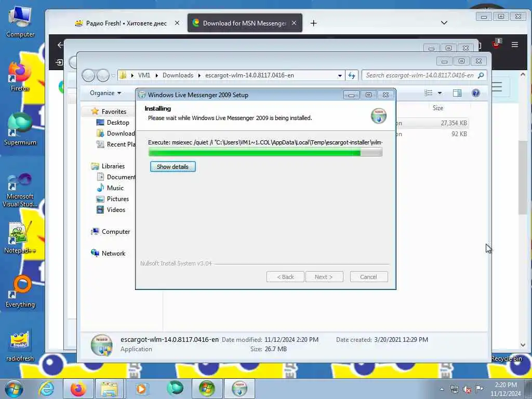
Task: Click the browser hamburger menu icon
Action: 515,45
